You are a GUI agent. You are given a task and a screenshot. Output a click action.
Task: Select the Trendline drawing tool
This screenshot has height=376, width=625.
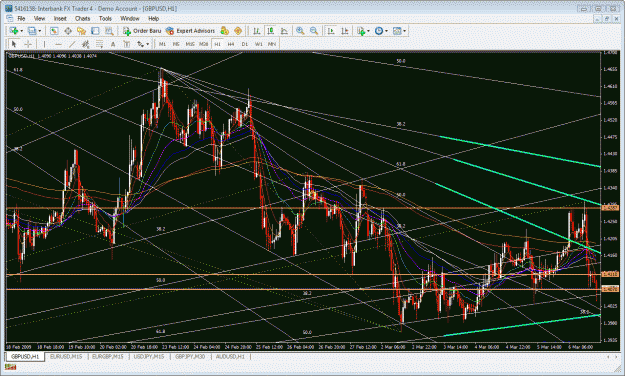(x=72, y=44)
